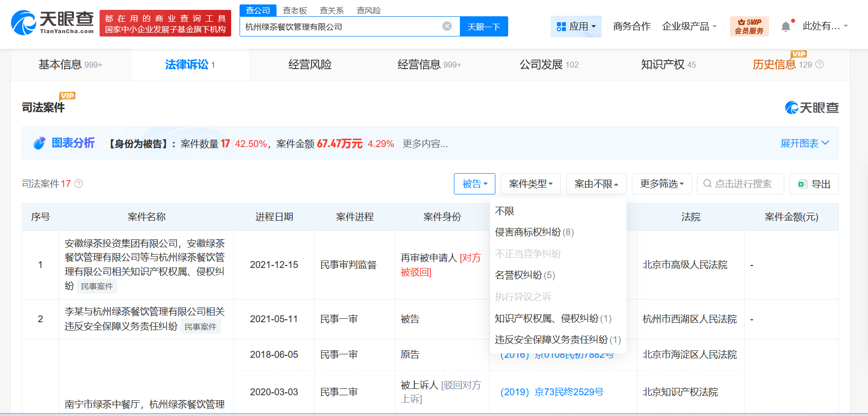The image size is (868, 416).
Task: Click the 图表分析 chart icon
Action: coord(39,143)
